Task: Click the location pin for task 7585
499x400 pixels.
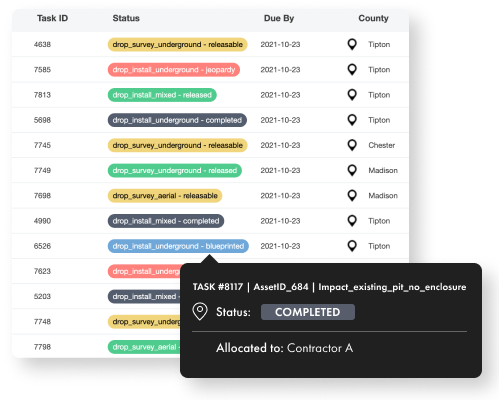Action: click(x=352, y=70)
